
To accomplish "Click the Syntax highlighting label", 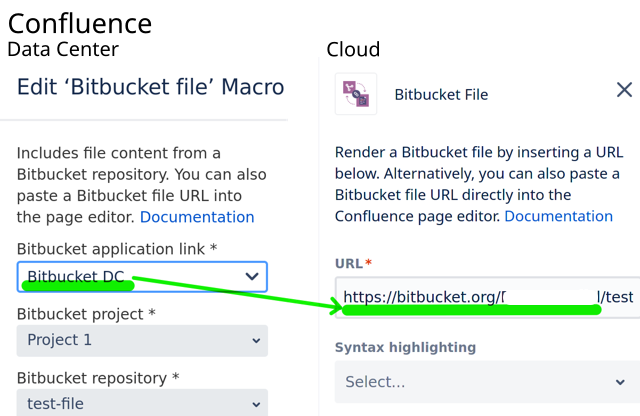I will pos(405,348).
